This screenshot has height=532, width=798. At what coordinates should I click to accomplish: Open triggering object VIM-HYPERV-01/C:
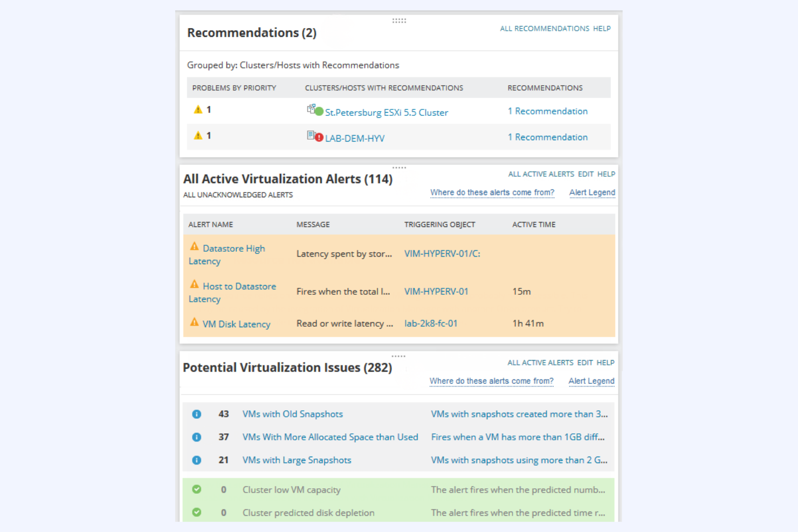(442, 253)
